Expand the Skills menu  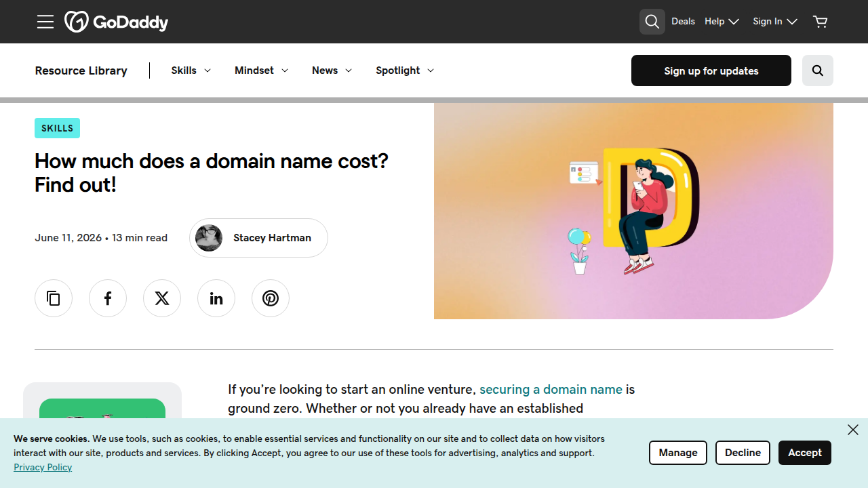click(191, 70)
